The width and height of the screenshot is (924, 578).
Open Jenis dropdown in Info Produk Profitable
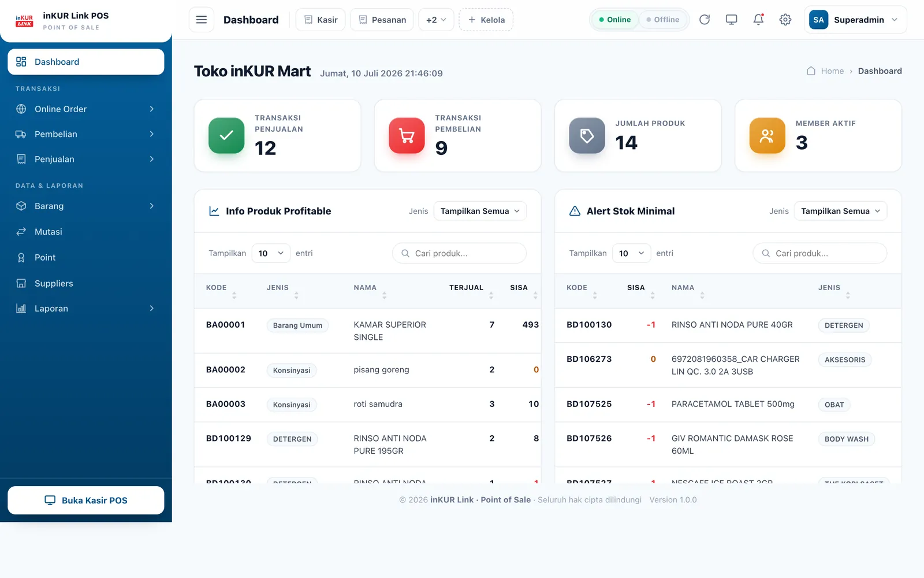click(x=480, y=211)
